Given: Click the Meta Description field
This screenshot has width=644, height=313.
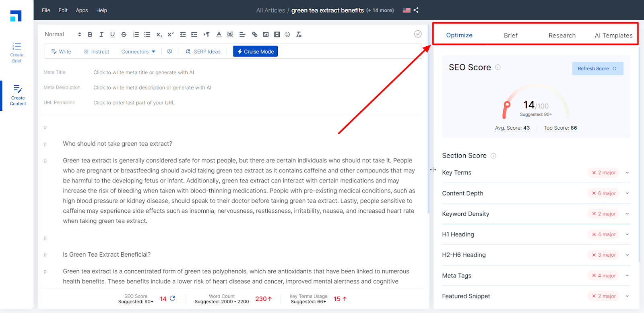Looking at the screenshot, I should point(152,88).
